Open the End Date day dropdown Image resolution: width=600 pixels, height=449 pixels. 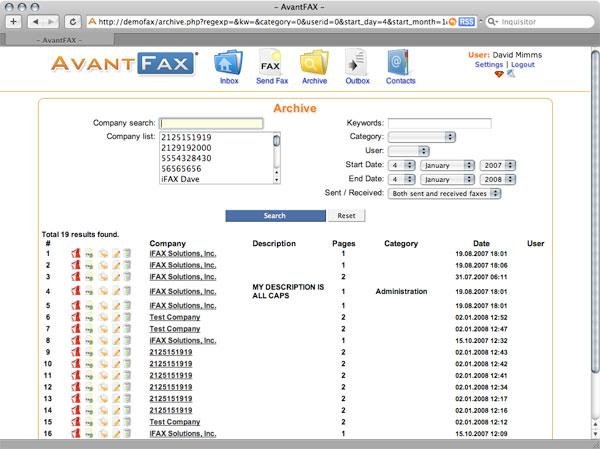[401, 180]
